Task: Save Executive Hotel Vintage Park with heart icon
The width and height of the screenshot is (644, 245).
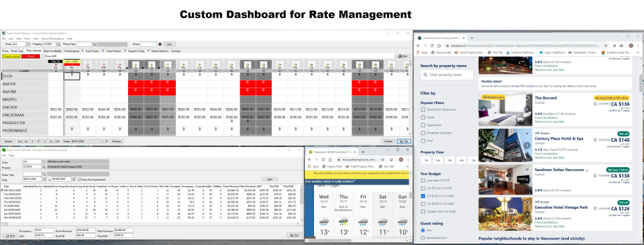Action: click(527, 202)
